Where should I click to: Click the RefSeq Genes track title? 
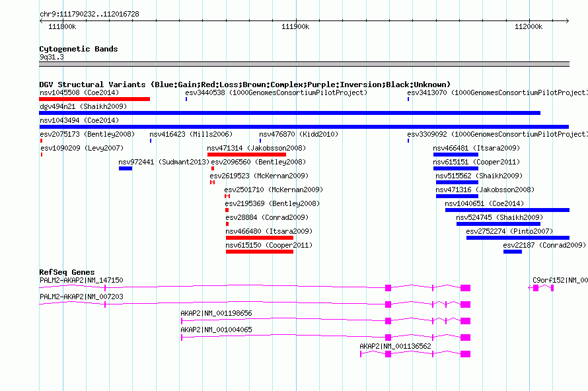pos(67,272)
